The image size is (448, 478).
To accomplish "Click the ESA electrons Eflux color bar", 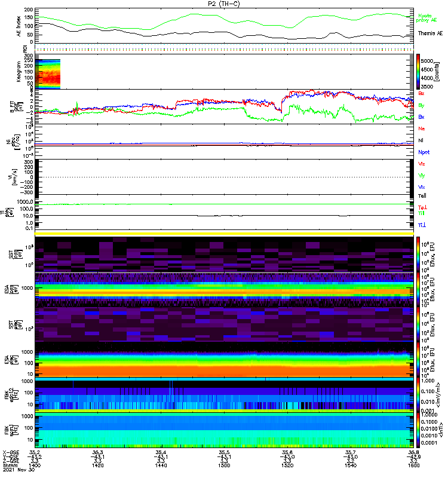I will pos(418,360).
